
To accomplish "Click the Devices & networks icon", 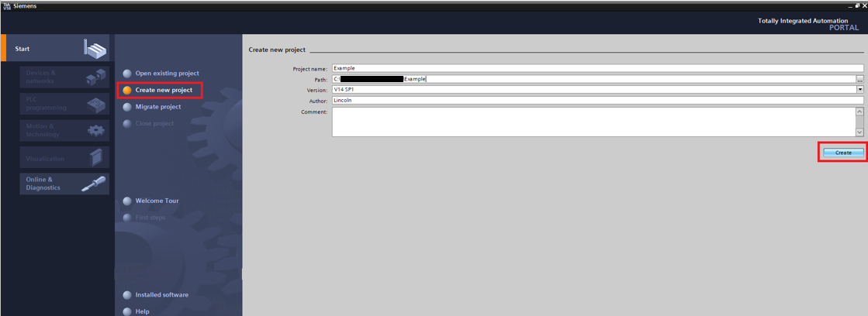I will pyautogui.click(x=95, y=77).
